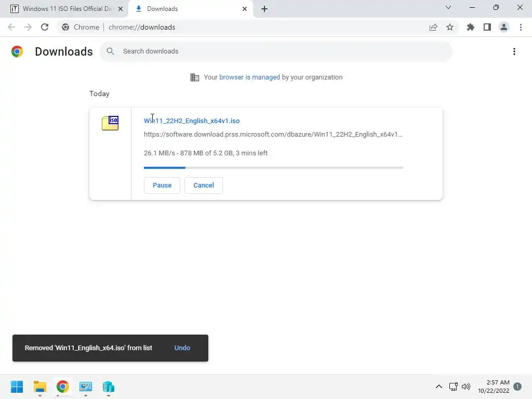Open the Chrome side panel

click(x=487, y=27)
